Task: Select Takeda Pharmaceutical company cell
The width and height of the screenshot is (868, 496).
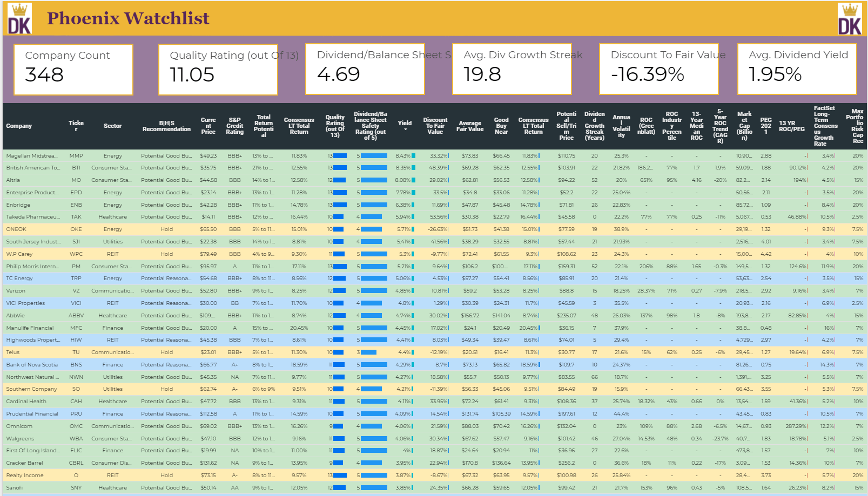Action: [32, 217]
